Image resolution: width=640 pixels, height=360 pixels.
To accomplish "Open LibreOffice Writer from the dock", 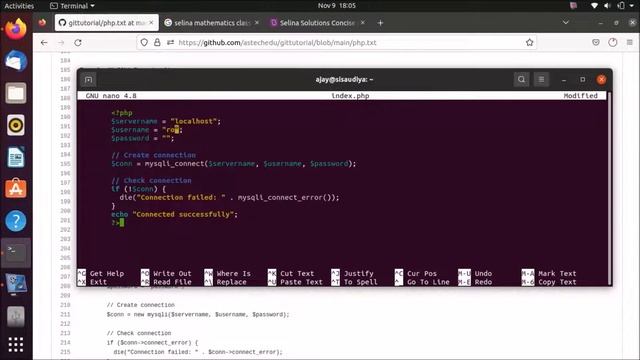I will 16,157.
